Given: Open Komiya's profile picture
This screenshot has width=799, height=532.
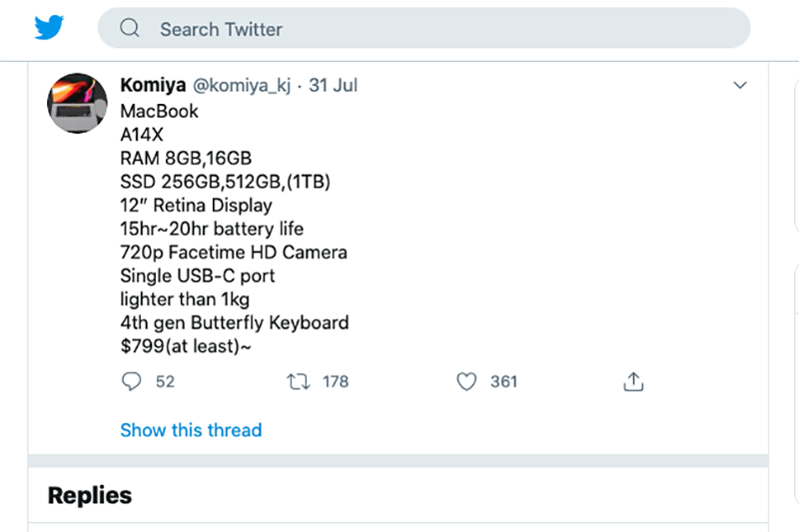Looking at the screenshot, I should [77, 104].
